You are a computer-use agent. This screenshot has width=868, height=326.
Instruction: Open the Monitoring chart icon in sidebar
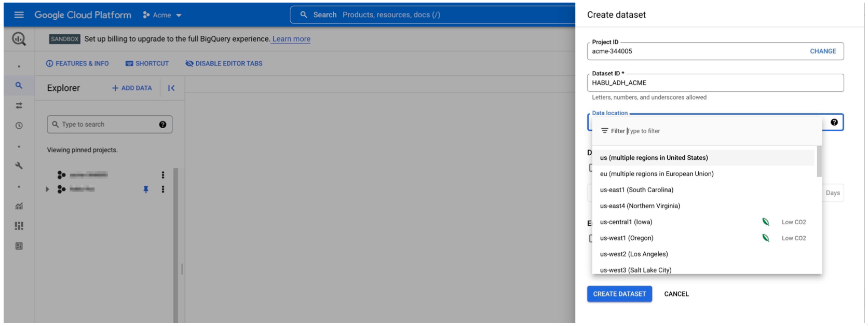tap(19, 206)
